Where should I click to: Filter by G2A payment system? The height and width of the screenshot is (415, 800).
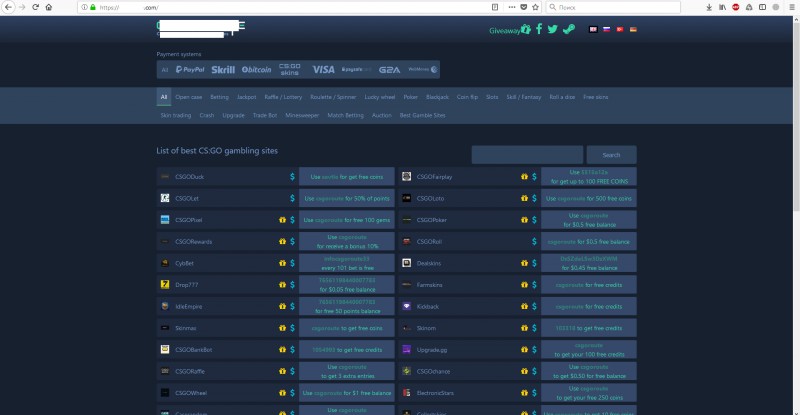(389, 69)
